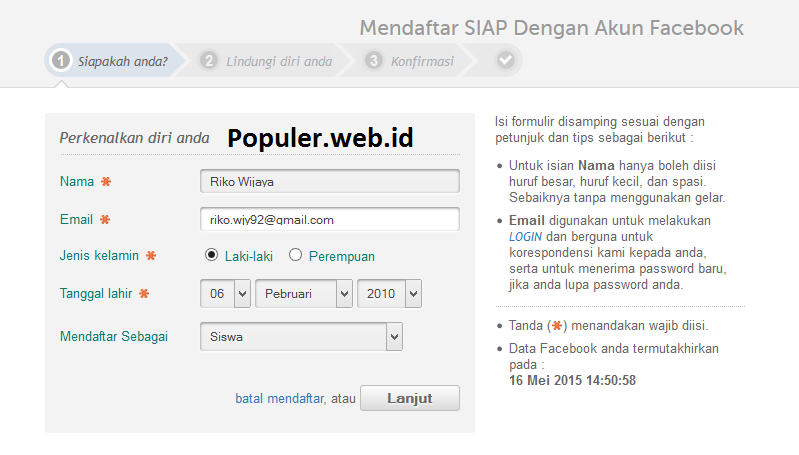
Task: Click the Jenis kelamin label
Action: [x=99, y=255]
